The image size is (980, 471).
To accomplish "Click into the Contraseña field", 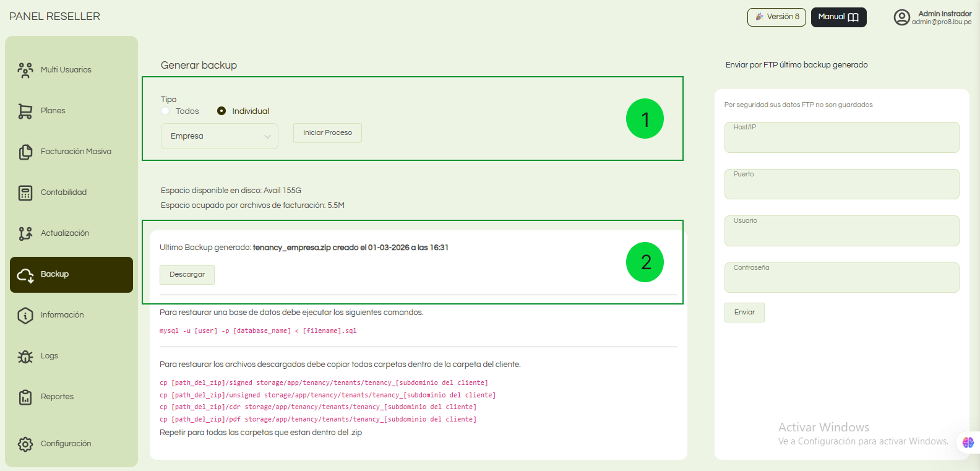I will coord(841,280).
